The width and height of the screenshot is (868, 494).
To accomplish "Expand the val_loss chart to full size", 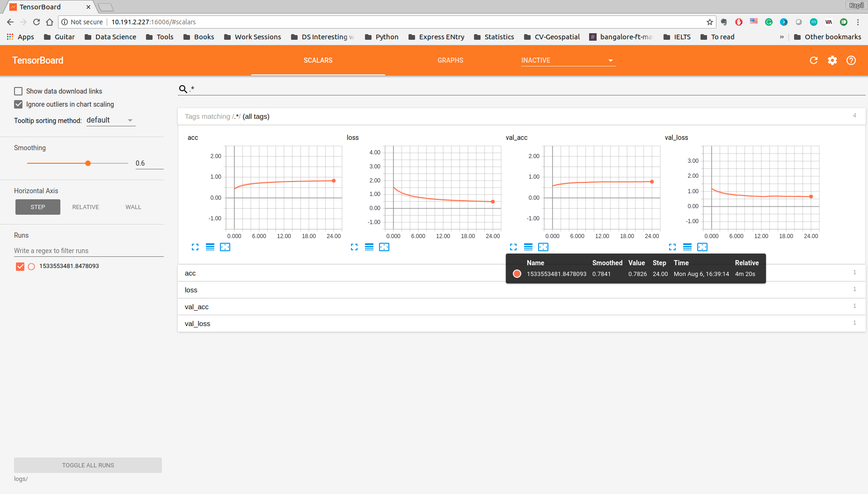I will [672, 247].
